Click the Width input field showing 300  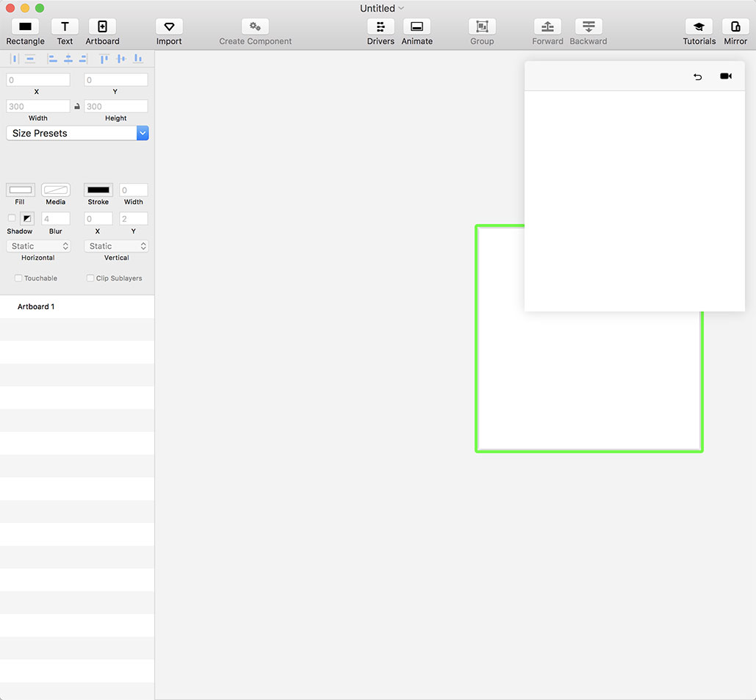click(x=38, y=107)
